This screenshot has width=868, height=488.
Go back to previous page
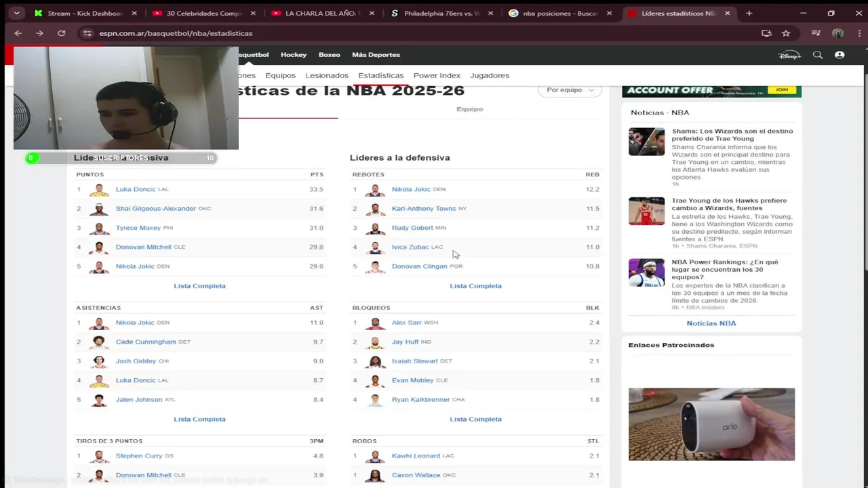(18, 33)
